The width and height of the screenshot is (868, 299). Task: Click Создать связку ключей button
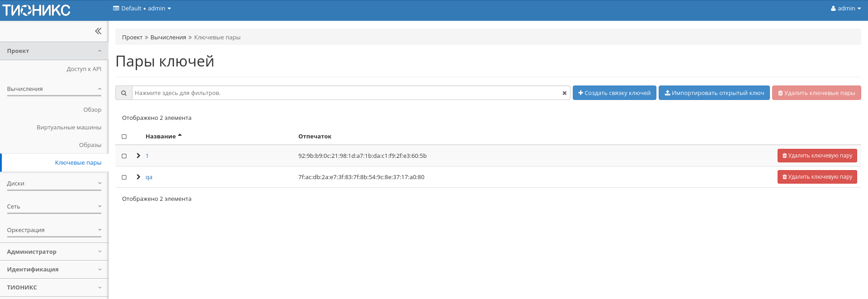[x=614, y=93]
